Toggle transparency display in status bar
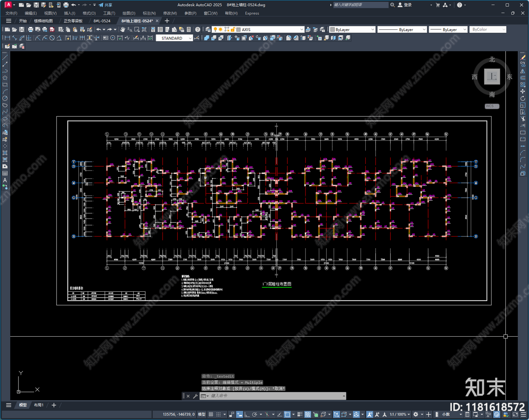Screen dimensions: 529x420 pos(308,414)
